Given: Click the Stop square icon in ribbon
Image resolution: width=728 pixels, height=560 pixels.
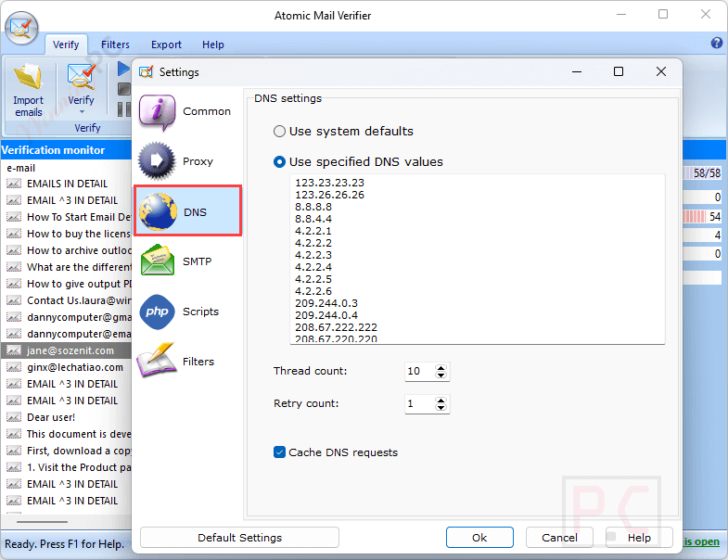Looking at the screenshot, I should 124,89.
